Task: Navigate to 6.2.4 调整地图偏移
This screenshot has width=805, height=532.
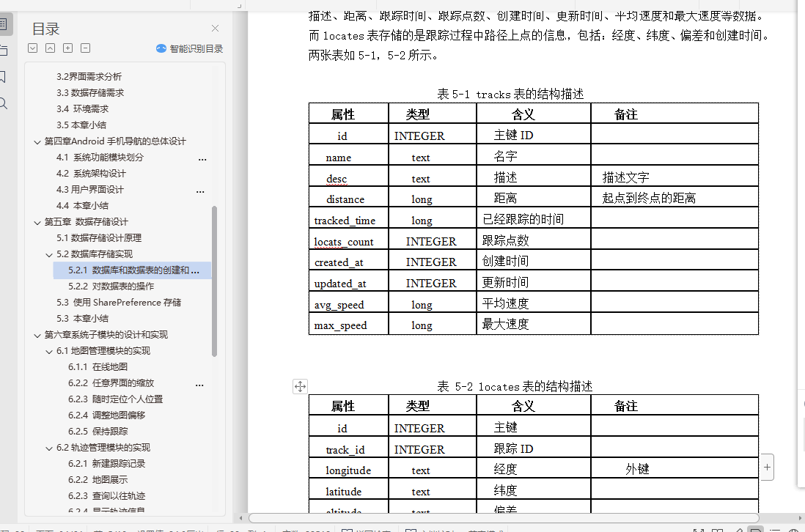Action: click(107, 415)
